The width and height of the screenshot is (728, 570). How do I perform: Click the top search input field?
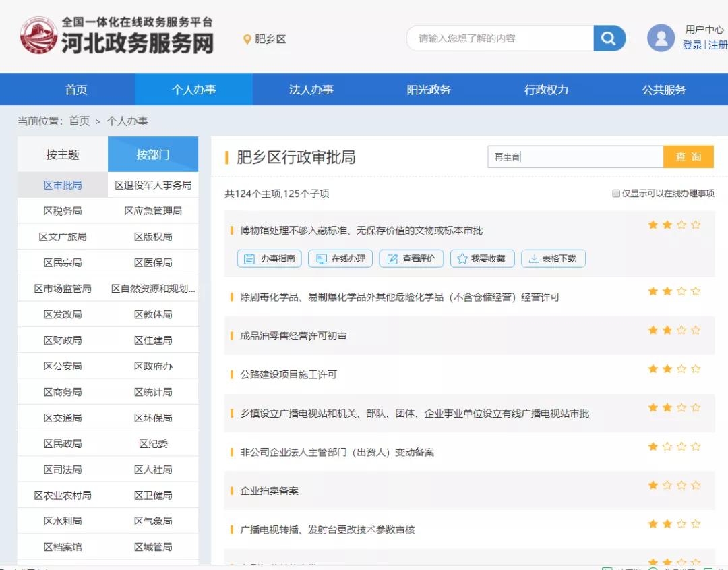[500, 38]
